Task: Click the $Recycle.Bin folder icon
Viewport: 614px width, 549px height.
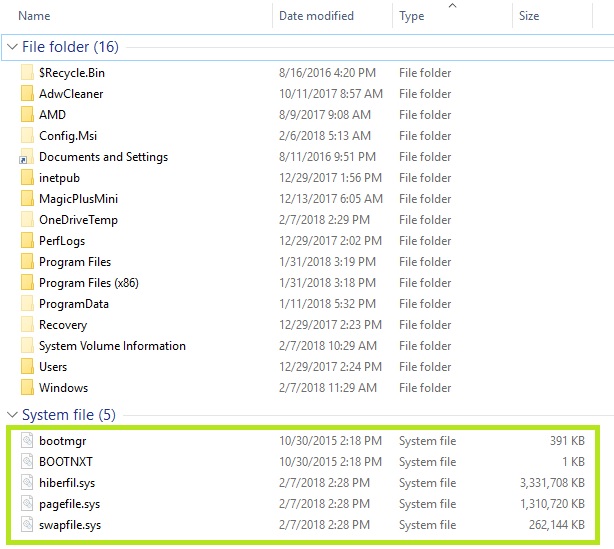Action: 27,73
